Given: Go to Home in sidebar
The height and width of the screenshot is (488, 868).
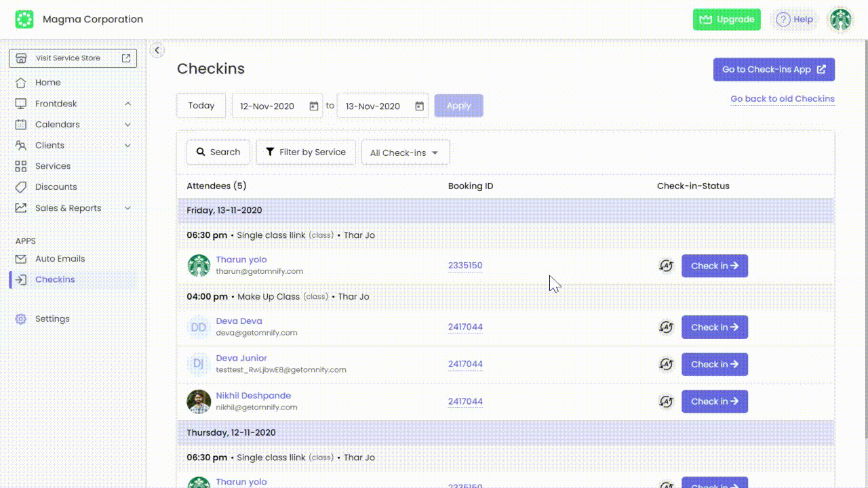Looking at the screenshot, I should click(47, 83).
